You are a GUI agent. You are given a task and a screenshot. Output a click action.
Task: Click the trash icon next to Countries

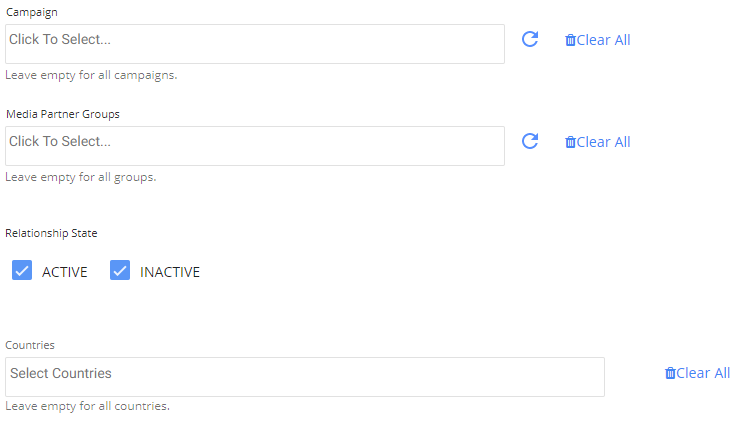click(x=670, y=373)
